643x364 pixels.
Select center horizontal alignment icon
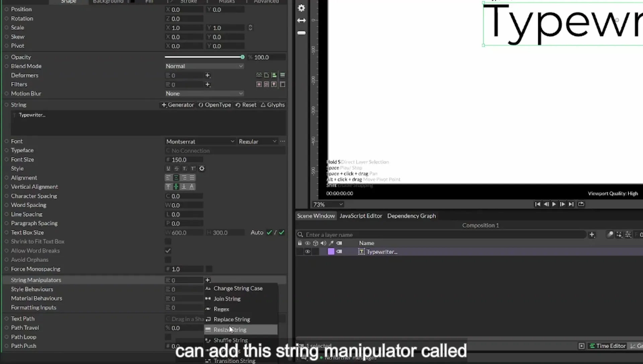pos(176,178)
